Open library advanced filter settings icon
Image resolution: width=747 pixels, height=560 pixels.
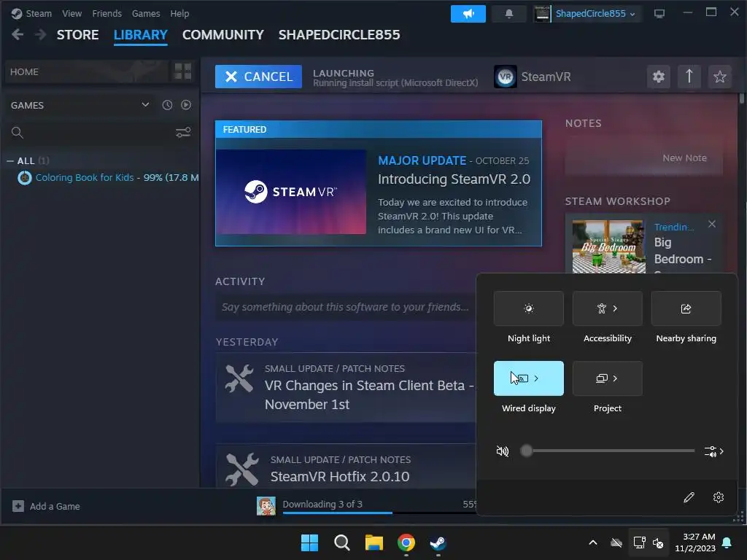(183, 133)
